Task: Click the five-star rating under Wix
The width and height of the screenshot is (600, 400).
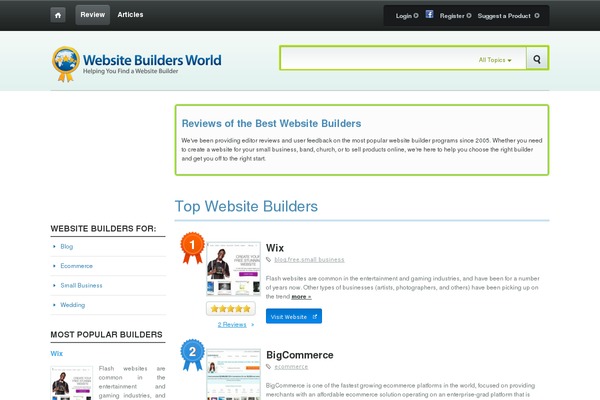Action: pos(231,309)
